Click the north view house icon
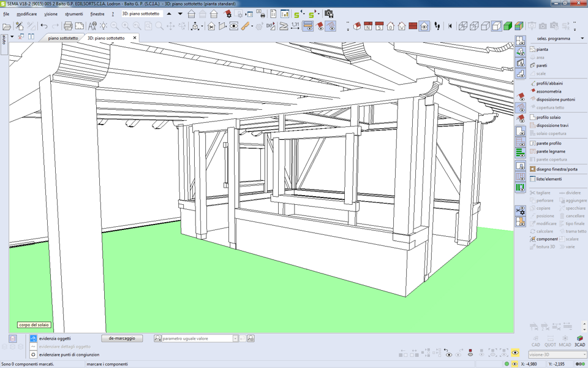 (x=367, y=26)
